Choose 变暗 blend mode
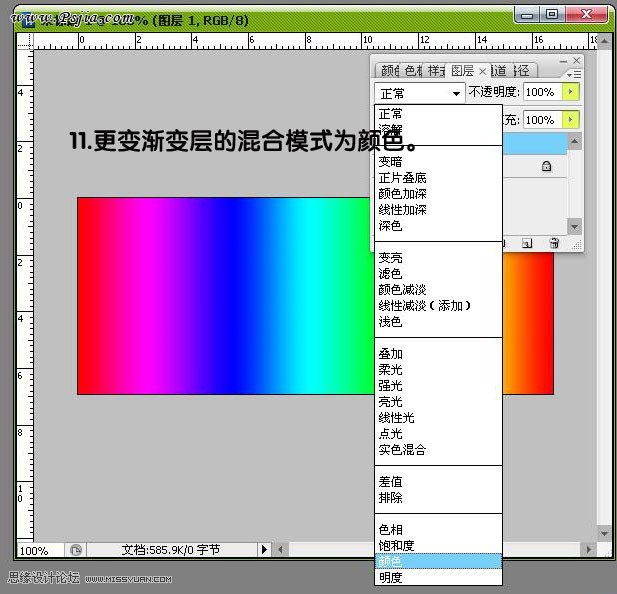This screenshot has width=617, height=594. point(438,162)
